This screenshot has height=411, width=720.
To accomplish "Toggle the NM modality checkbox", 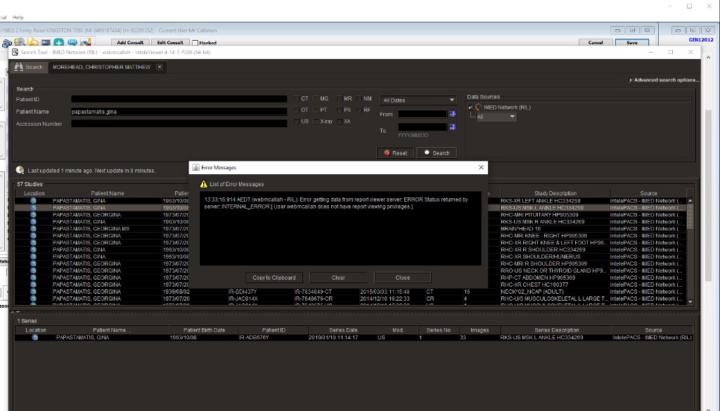I will [x=359, y=99].
